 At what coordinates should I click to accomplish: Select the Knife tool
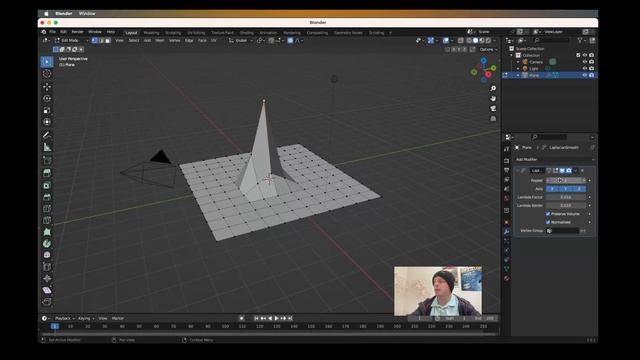pyautogui.click(x=47, y=220)
